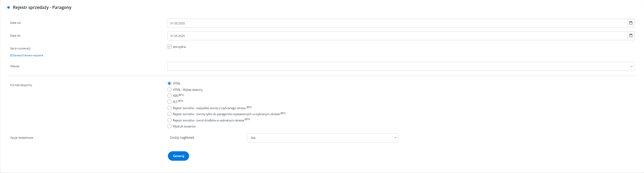The height and width of the screenshot is (173, 644).
Task: Click the Data od date field
Action: tap(397, 23)
